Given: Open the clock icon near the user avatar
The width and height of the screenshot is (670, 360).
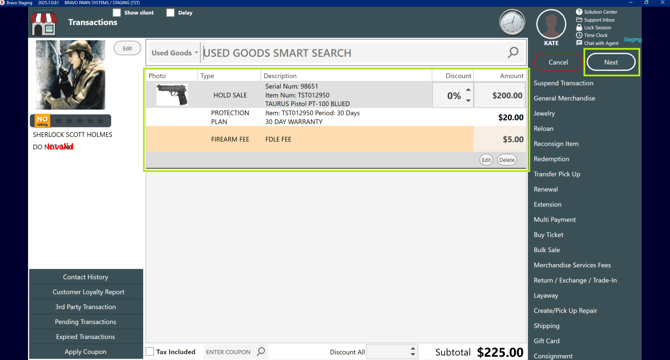Looking at the screenshot, I should click(x=512, y=22).
